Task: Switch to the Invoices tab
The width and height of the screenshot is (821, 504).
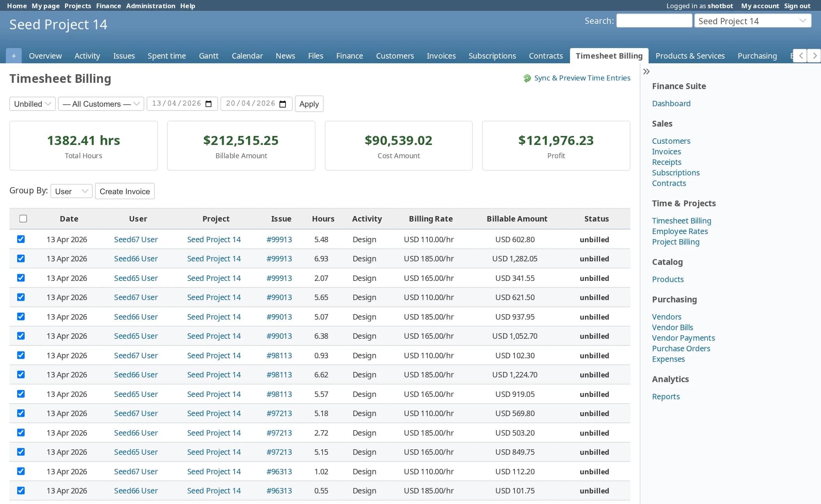Action: click(x=441, y=56)
